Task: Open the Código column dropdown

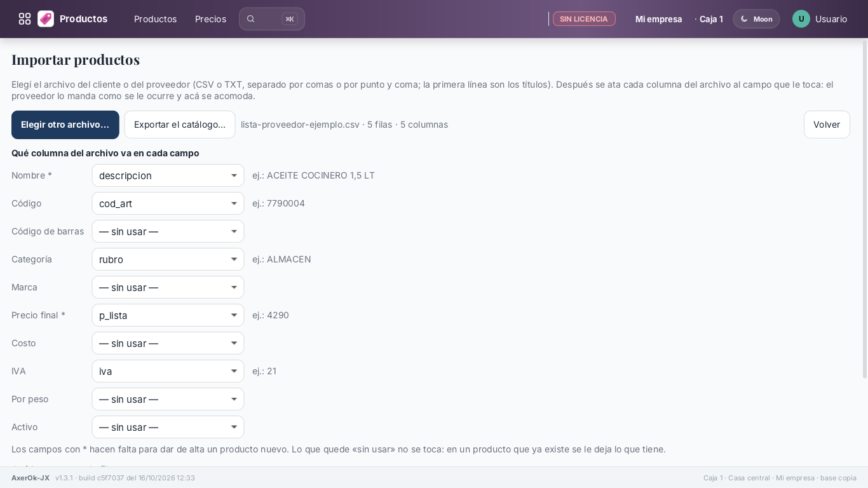Action: point(168,203)
